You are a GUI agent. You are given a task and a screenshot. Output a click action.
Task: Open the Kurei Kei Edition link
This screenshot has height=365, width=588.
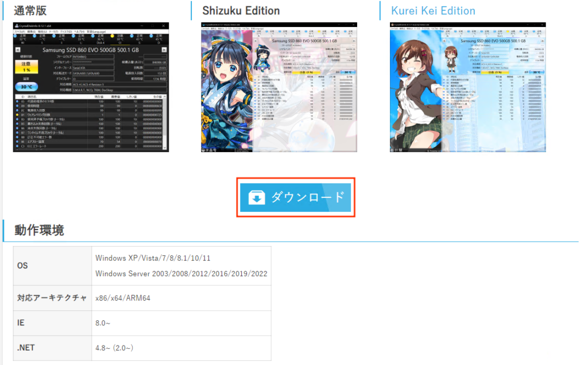(433, 11)
